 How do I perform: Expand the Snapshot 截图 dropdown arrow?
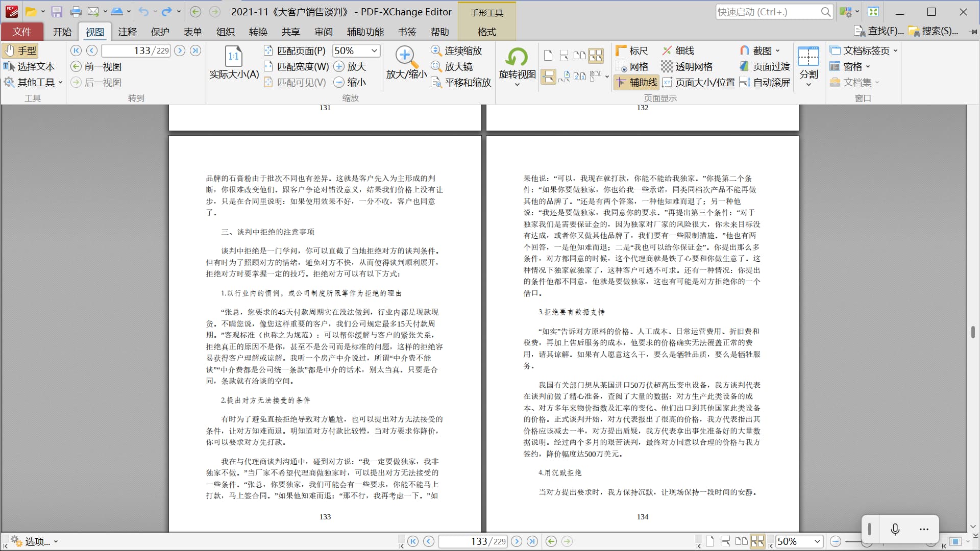(x=778, y=51)
